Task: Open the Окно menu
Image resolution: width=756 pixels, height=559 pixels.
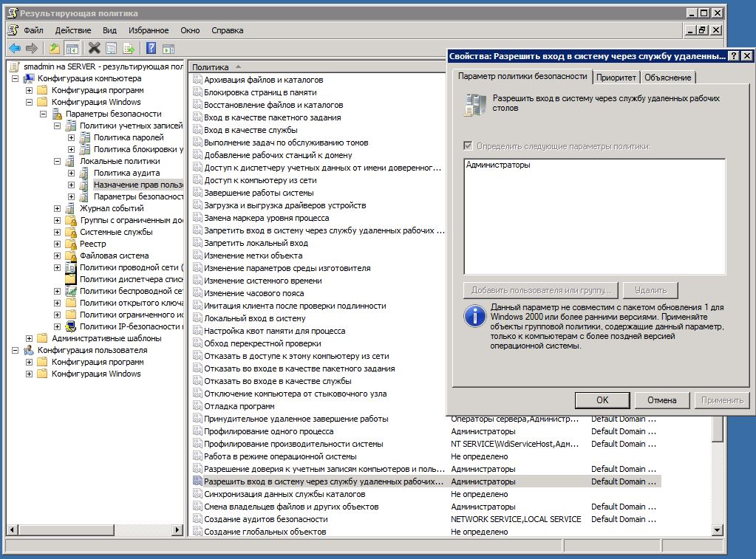Action: (x=190, y=30)
